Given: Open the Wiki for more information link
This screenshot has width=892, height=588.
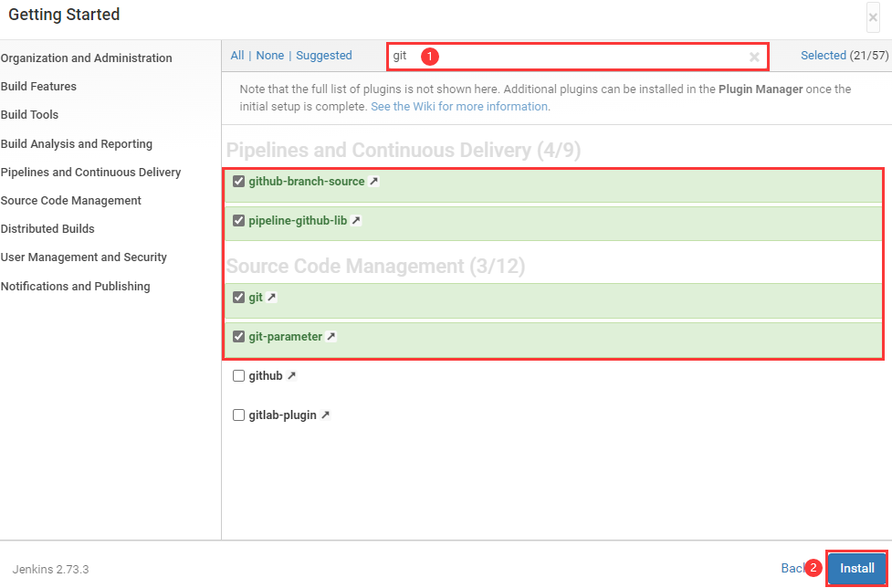Looking at the screenshot, I should pos(459,107).
